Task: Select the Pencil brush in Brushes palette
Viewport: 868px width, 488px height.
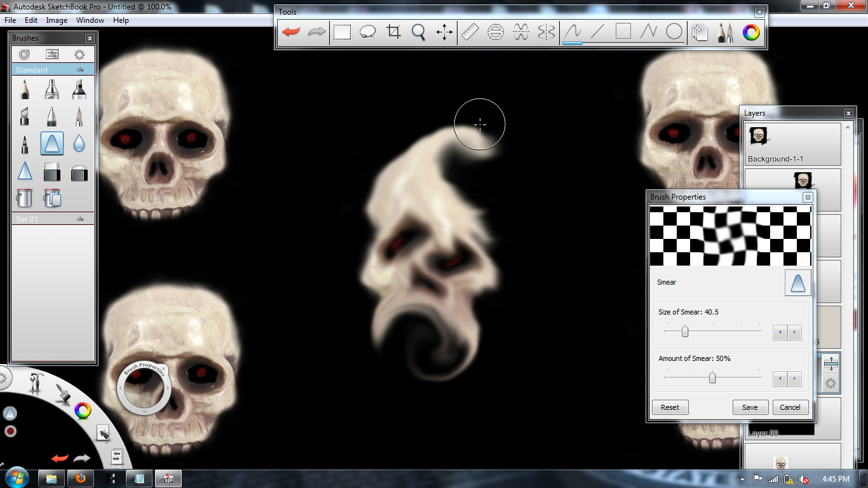Action: coord(24,89)
